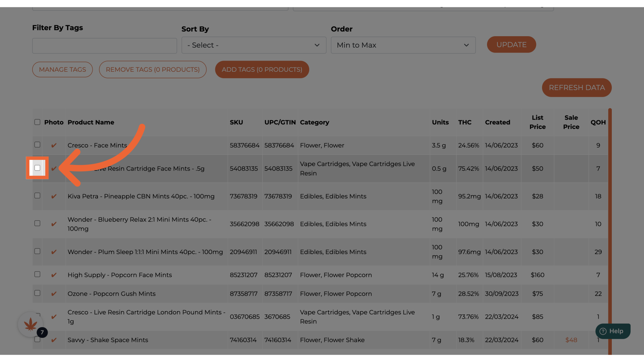Click photo checkmark for High Supply Popcorn

click(54, 275)
